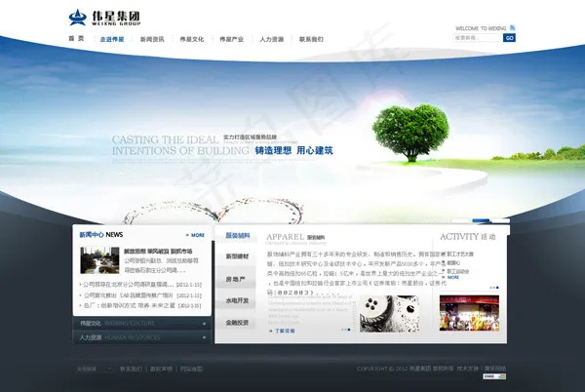Select the 服装辅料 industry tab
Image resolution: width=585 pixels, height=392 pixels.
pyautogui.click(x=238, y=235)
